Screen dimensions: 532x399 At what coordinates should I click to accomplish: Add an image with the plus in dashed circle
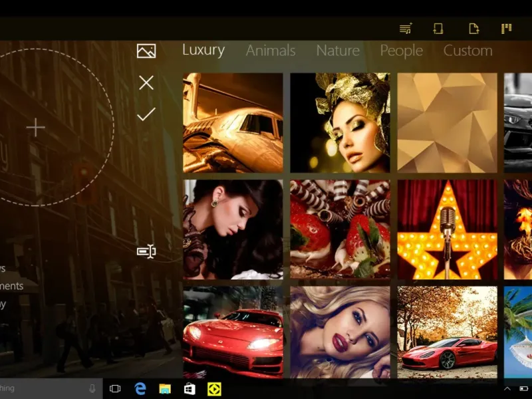pos(36,127)
